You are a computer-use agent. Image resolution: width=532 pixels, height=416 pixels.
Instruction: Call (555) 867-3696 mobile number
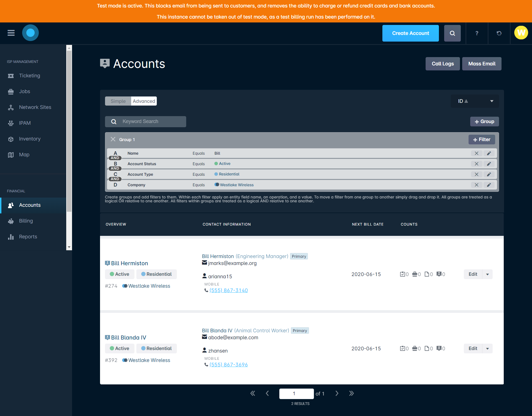coord(229,365)
